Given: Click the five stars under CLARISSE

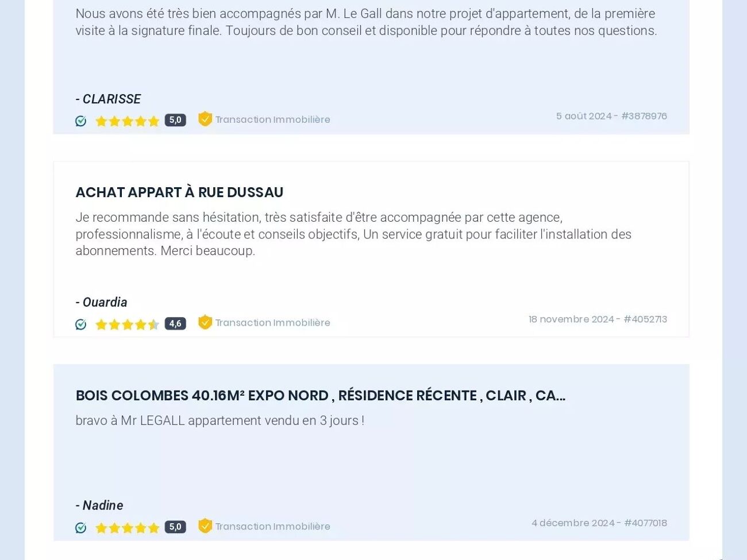Looking at the screenshot, I should coord(127,121).
